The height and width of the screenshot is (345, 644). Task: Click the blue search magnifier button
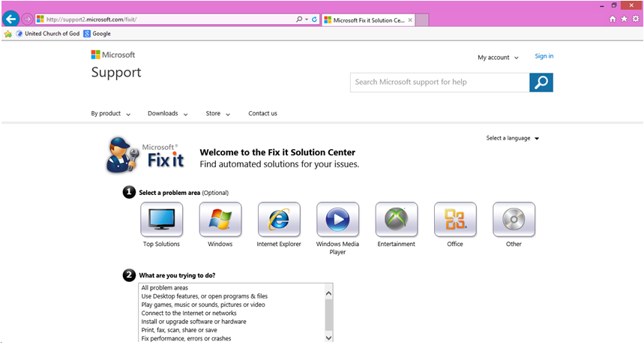click(541, 82)
